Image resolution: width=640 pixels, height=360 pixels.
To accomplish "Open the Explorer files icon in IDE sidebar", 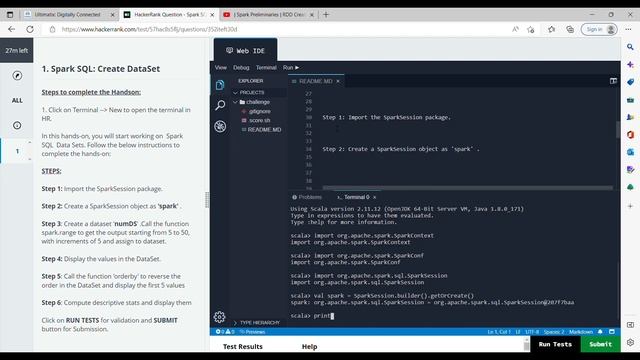I will tap(220, 84).
